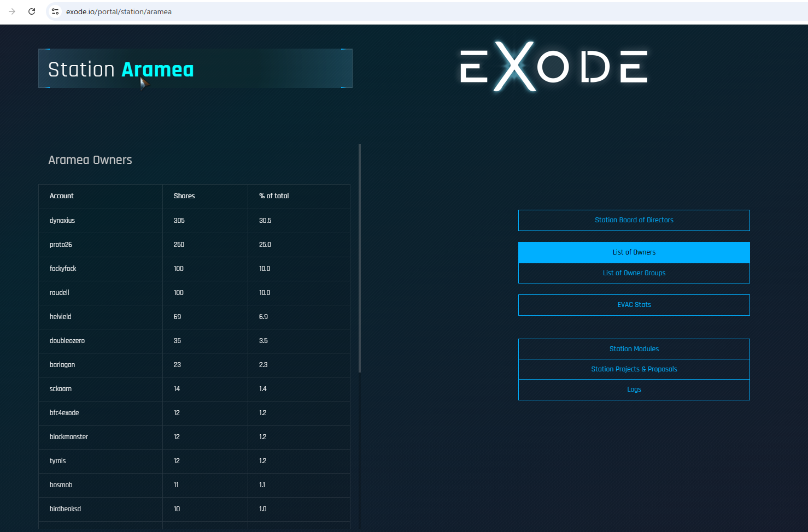Click the Station Aramea title banner
The height and width of the screenshot is (532, 808).
coord(195,68)
